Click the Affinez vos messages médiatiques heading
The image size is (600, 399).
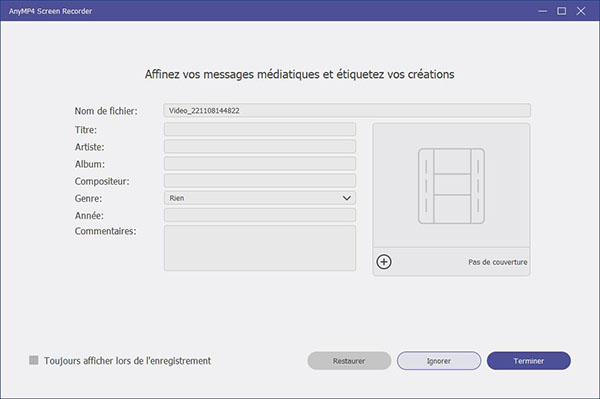(300, 74)
